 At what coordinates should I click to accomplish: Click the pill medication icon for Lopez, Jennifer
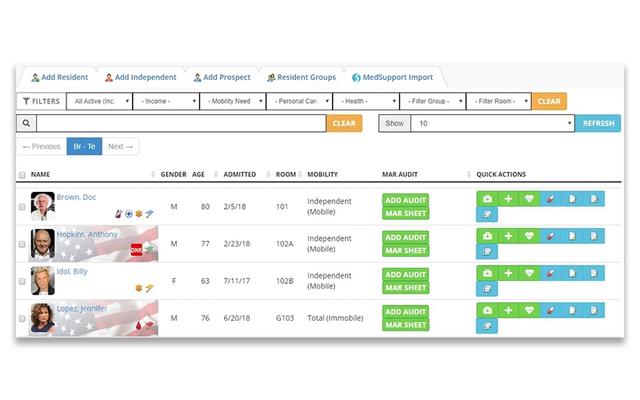pyautogui.click(x=551, y=311)
